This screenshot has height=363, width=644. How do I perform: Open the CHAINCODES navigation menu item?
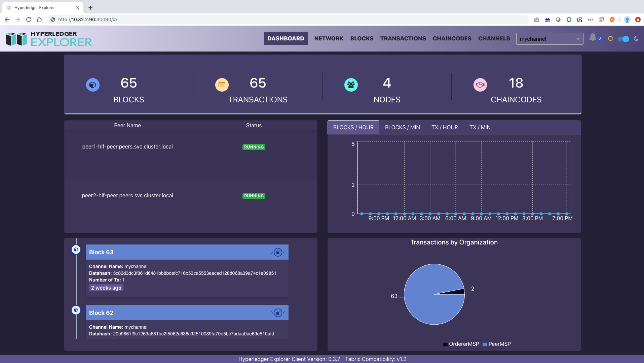452,38
